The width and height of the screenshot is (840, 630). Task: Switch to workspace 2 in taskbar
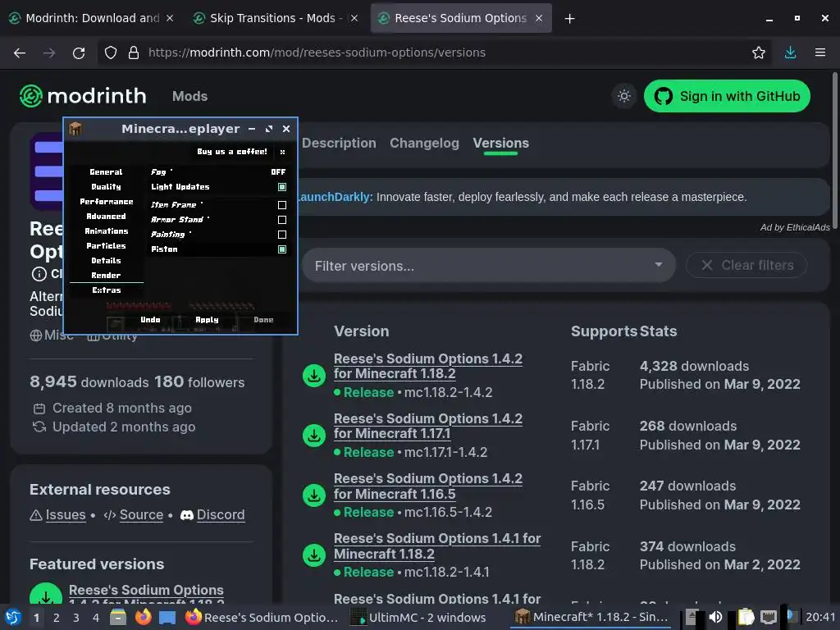(x=57, y=617)
